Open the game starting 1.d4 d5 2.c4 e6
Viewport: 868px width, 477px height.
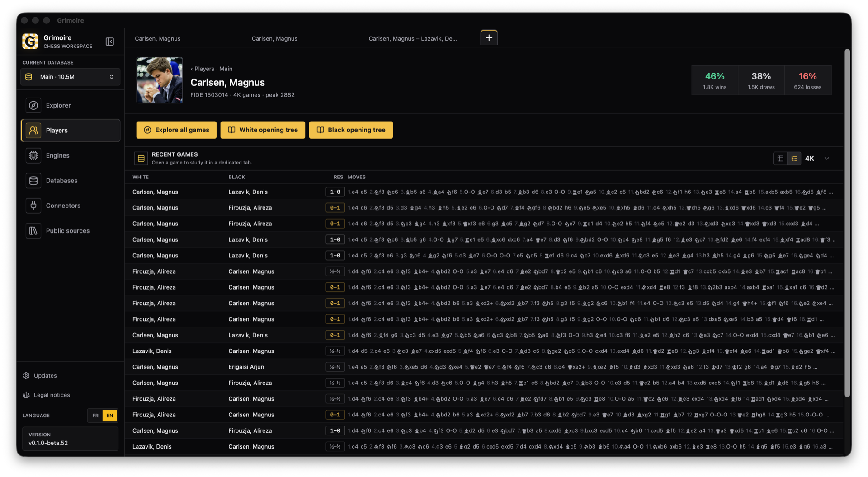(x=484, y=351)
